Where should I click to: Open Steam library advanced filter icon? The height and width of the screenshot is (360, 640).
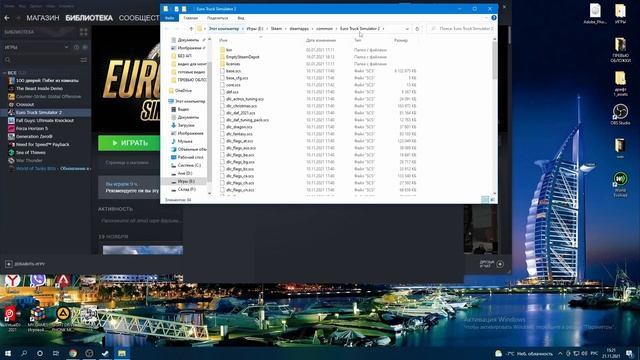(x=84, y=60)
